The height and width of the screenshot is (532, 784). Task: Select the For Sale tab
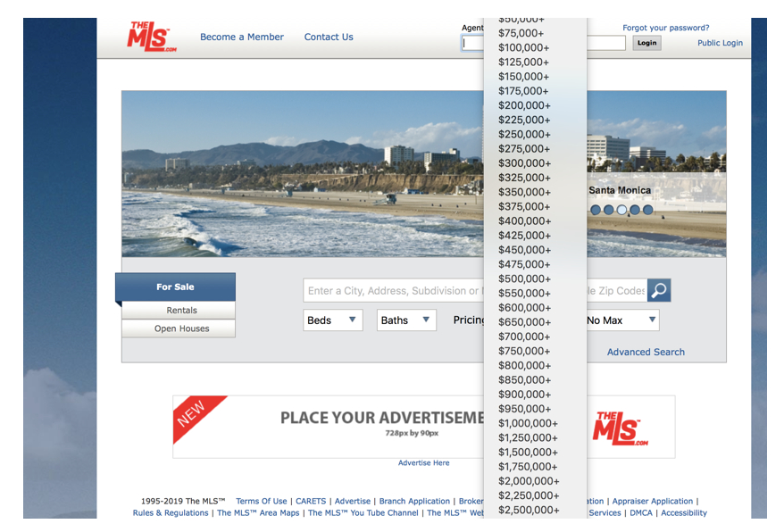tap(176, 287)
